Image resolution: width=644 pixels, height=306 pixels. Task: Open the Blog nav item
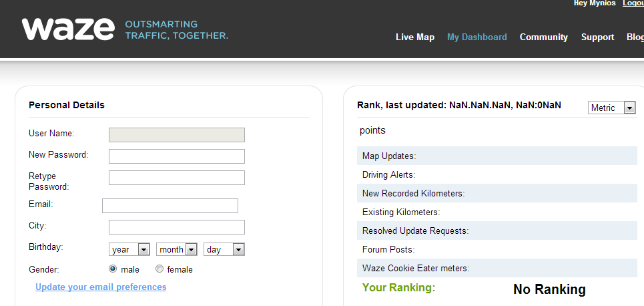[635, 37]
